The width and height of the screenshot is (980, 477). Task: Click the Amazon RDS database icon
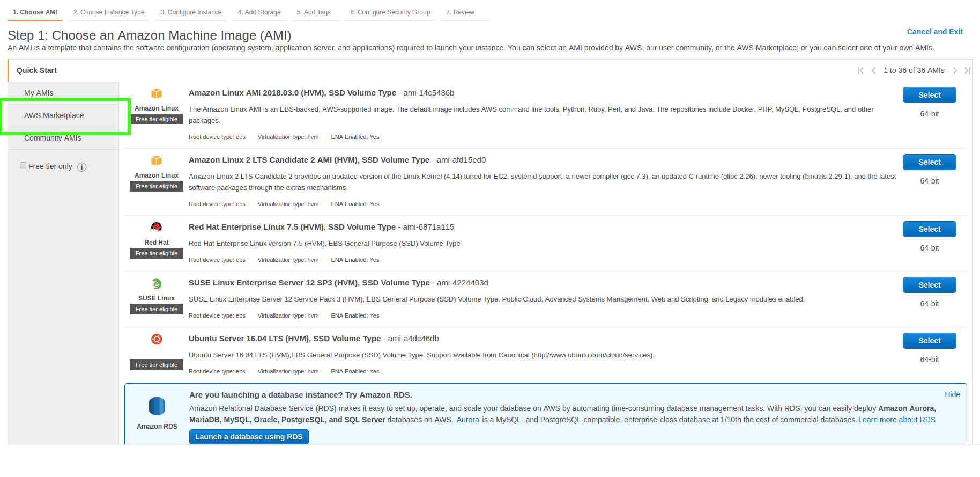(x=157, y=406)
